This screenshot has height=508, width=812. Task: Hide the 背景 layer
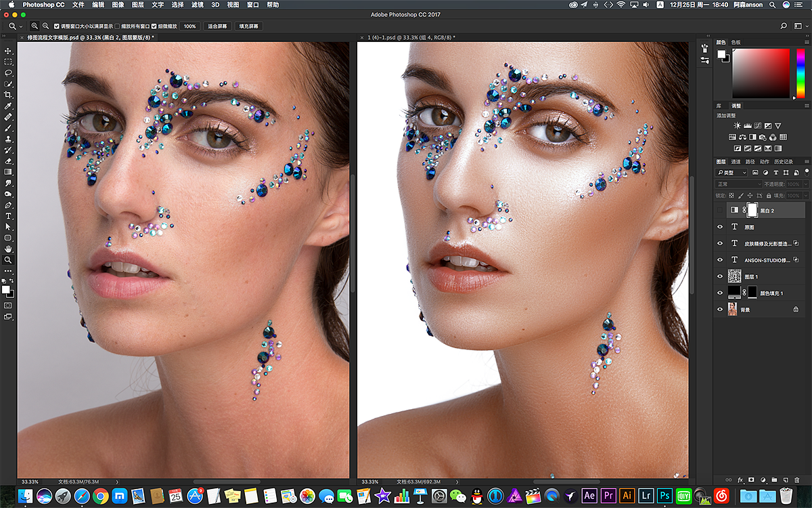[720, 309]
